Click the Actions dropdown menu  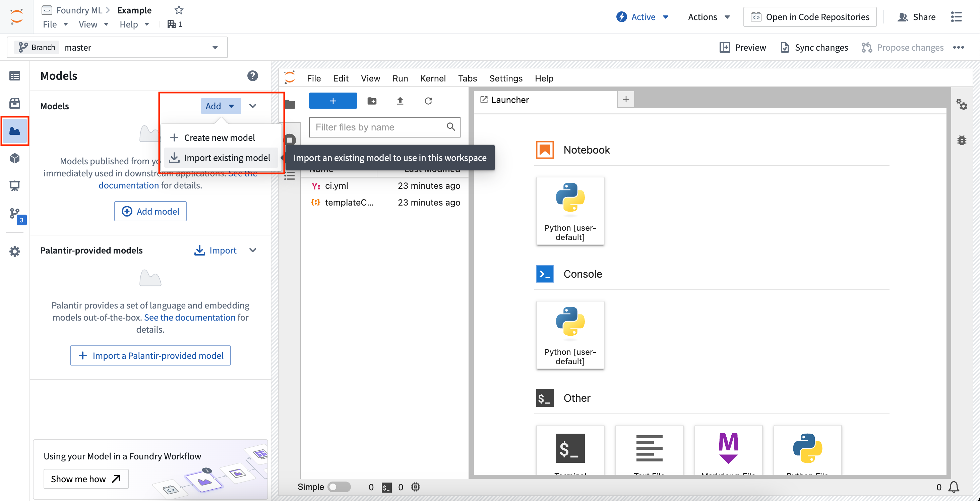click(708, 17)
